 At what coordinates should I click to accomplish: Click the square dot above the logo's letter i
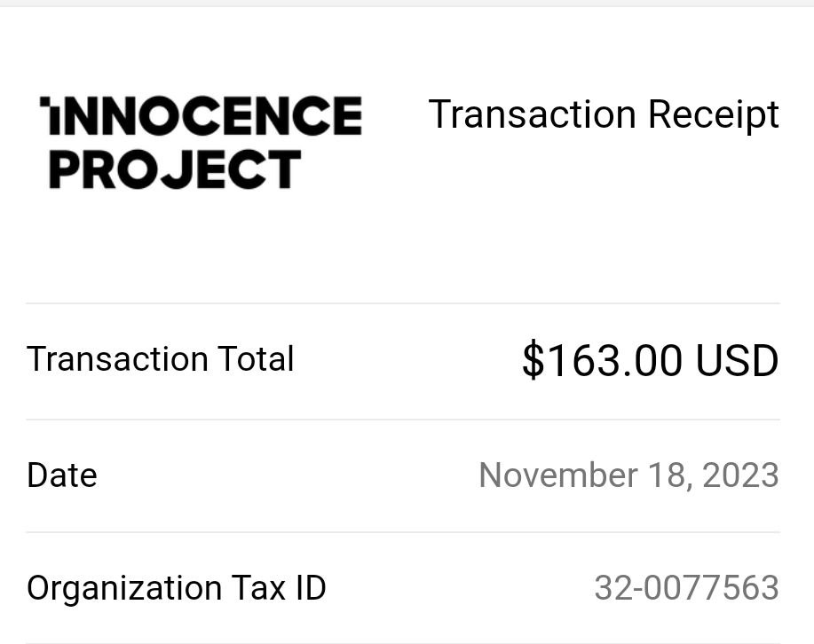pyautogui.click(x=45, y=101)
